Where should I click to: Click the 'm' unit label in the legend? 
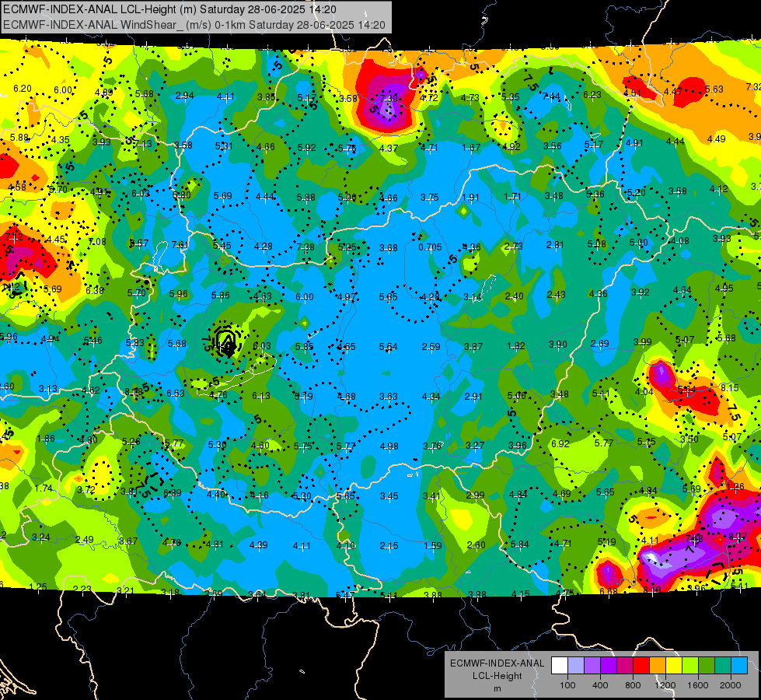tap(497, 688)
